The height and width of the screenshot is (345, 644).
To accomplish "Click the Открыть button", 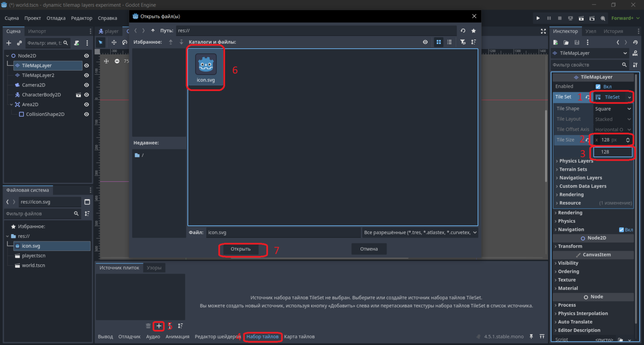I will [241, 249].
